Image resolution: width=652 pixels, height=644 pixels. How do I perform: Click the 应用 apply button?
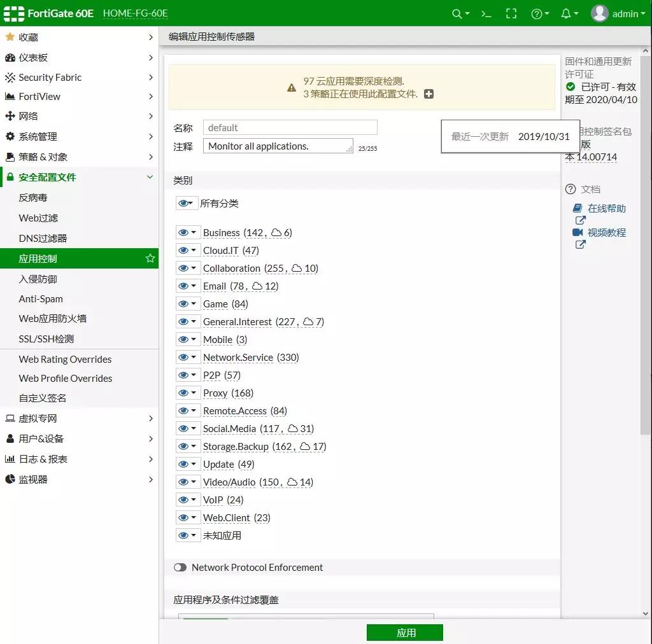(404, 633)
